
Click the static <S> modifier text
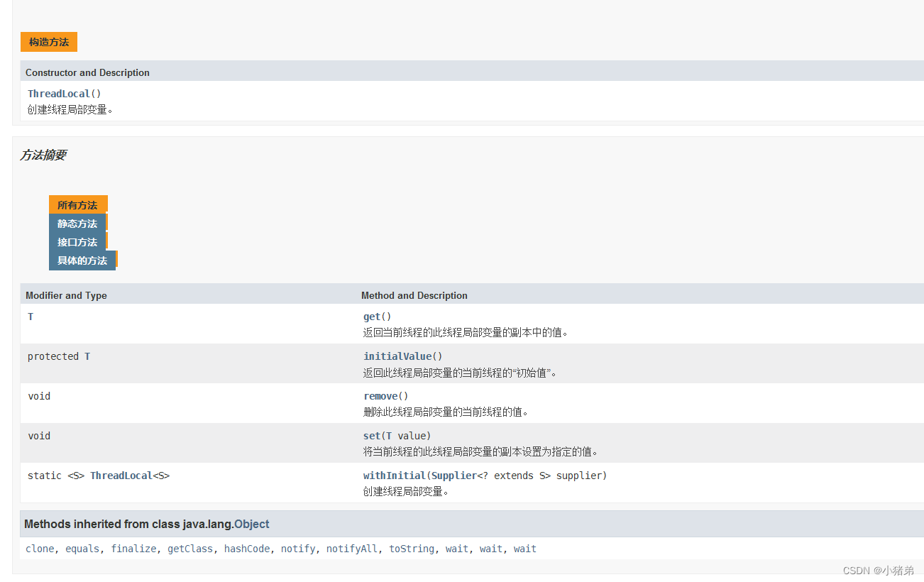coord(56,476)
